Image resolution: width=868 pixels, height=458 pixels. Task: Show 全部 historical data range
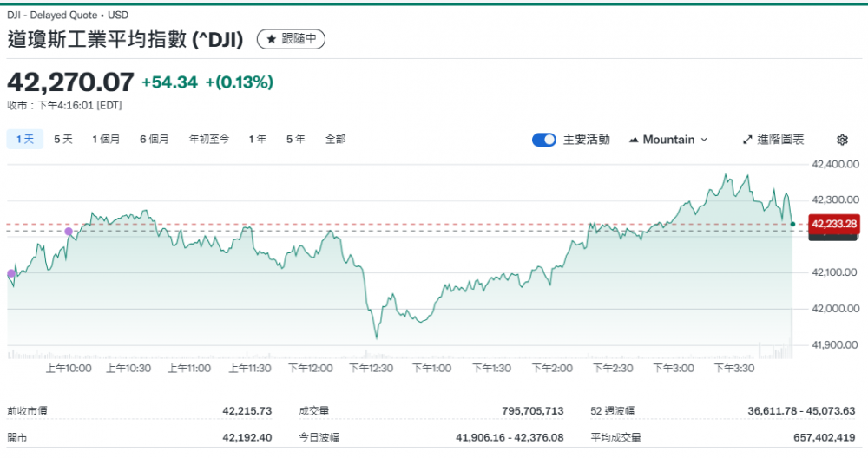tap(335, 139)
